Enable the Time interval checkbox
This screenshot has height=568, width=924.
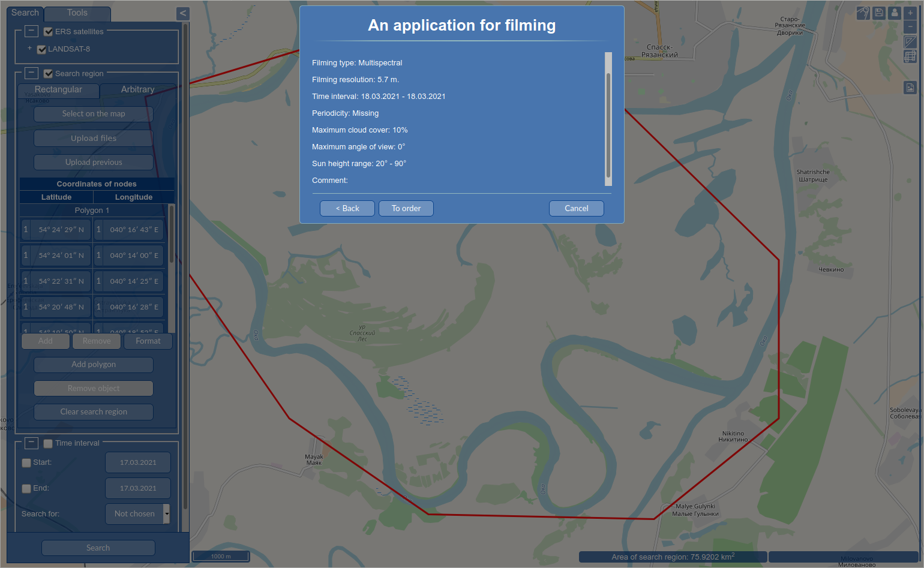(x=48, y=444)
